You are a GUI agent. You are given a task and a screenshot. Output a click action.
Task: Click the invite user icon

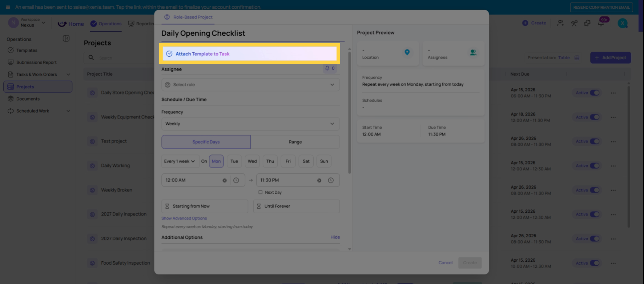click(x=560, y=23)
